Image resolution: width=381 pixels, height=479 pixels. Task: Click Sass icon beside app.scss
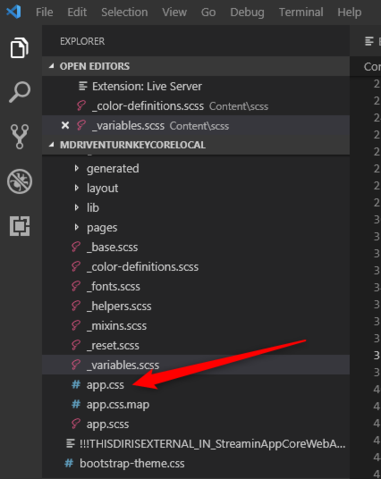(x=76, y=424)
